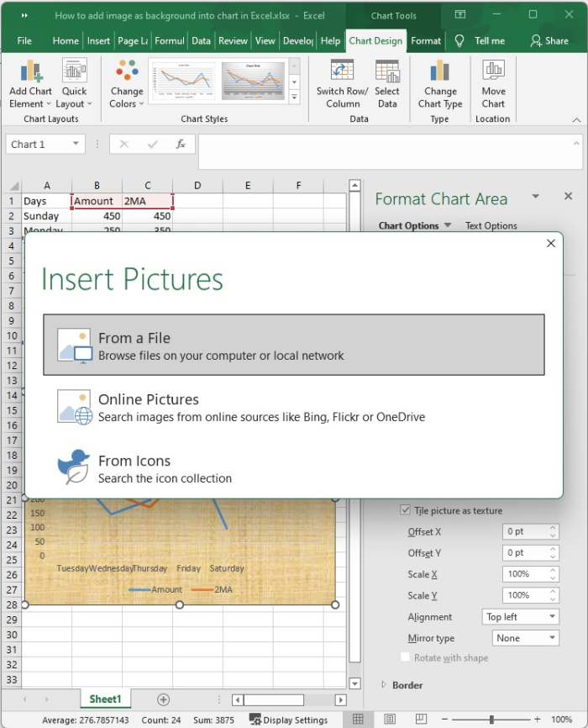Click Switch Row/Column icon
588x728 pixels.
click(x=343, y=71)
